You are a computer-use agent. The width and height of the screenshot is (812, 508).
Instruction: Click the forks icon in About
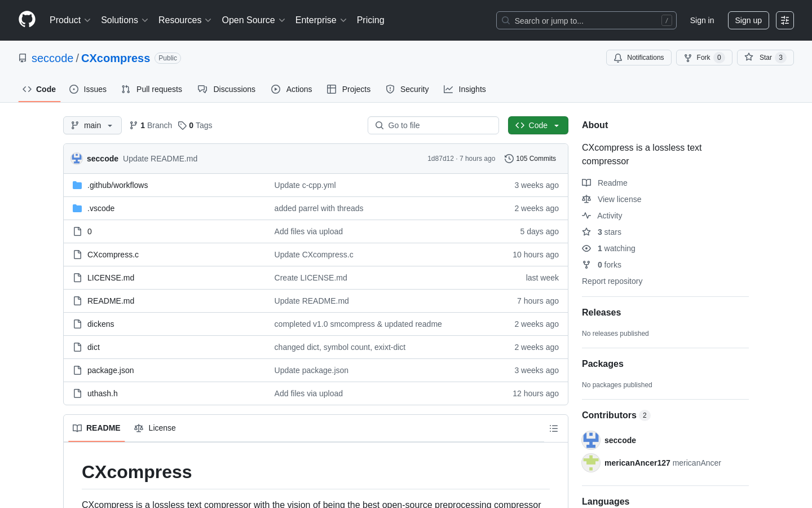(586, 265)
